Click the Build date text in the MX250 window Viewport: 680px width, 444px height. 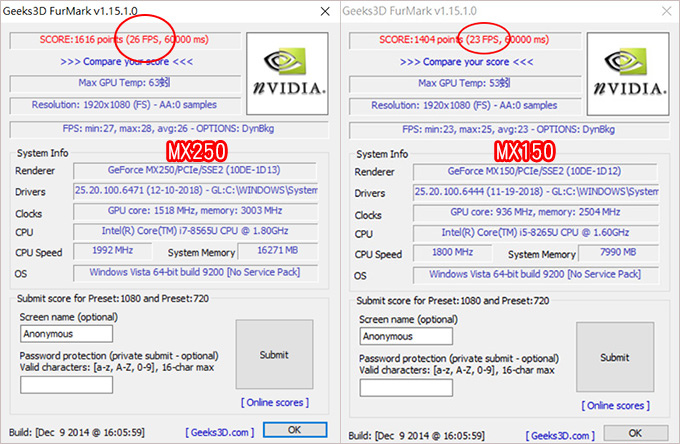pyautogui.click(x=77, y=433)
